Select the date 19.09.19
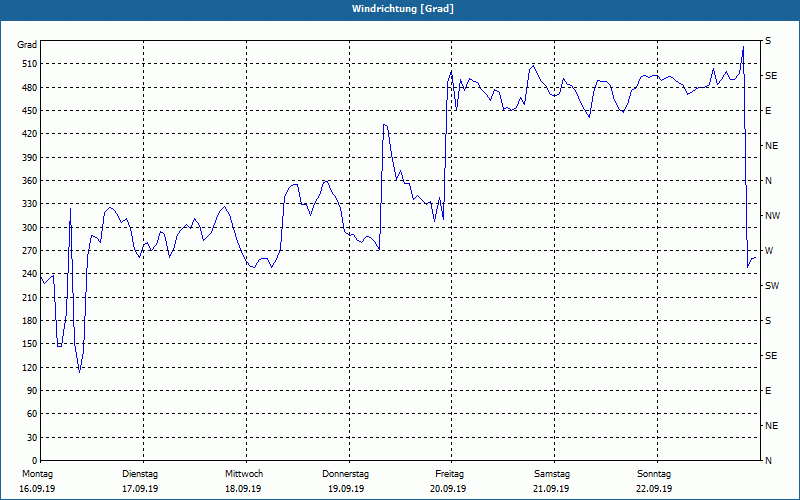Screen dimensions: 800x500 [346, 489]
